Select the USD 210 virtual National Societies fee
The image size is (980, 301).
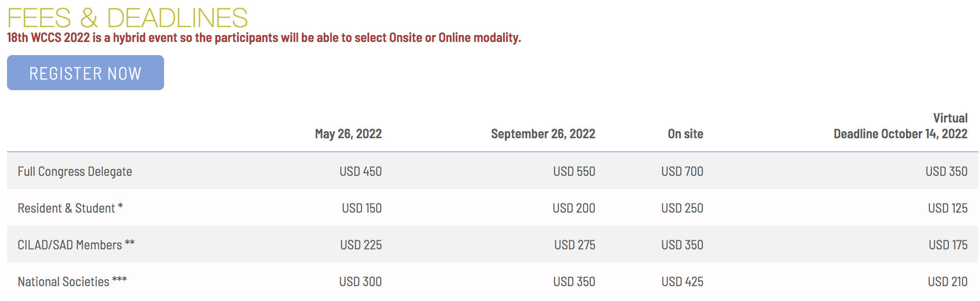[x=948, y=282]
